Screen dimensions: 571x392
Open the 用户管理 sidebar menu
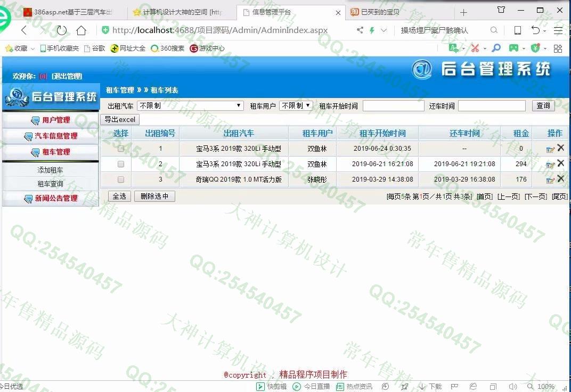coord(51,120)
